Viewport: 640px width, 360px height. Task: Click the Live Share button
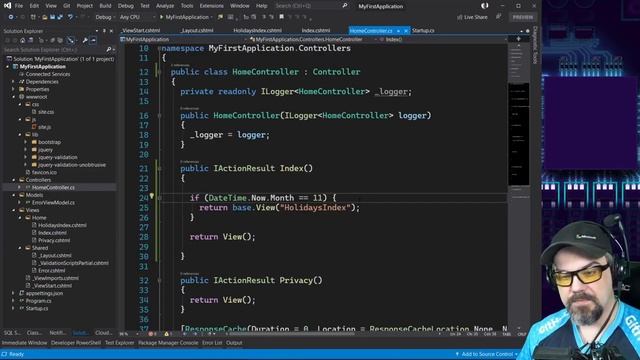pyautogui.click(x=473, y=17)
